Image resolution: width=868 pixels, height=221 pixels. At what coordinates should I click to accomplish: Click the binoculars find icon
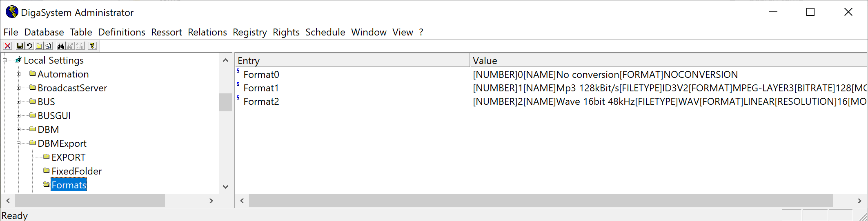(61, 46)
